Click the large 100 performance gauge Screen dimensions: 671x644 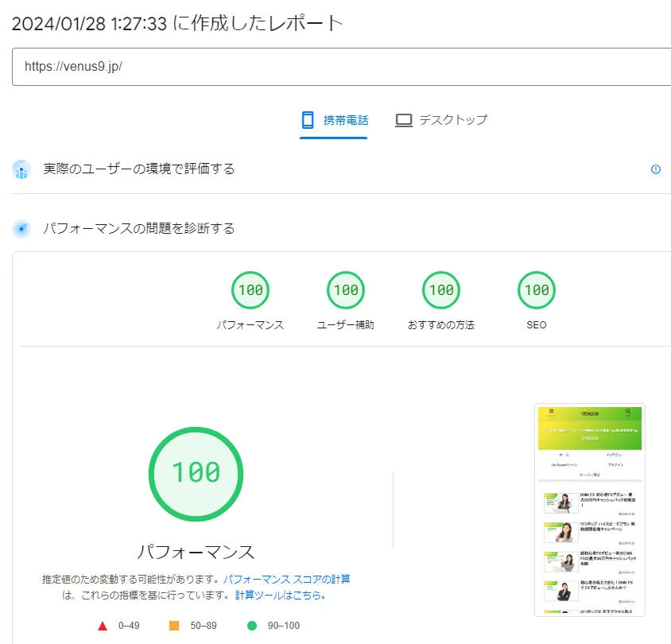[196, 472]
